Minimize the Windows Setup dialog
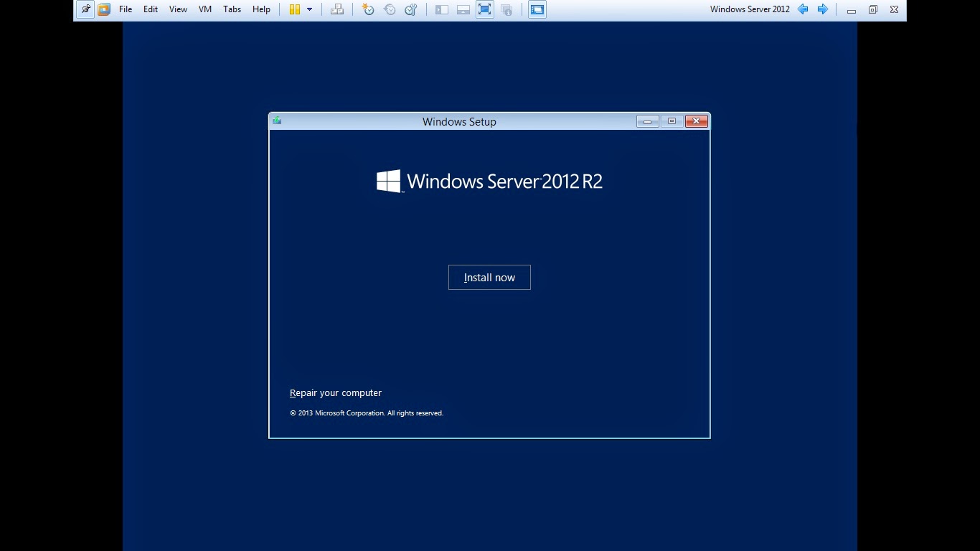 coord(647,121)
